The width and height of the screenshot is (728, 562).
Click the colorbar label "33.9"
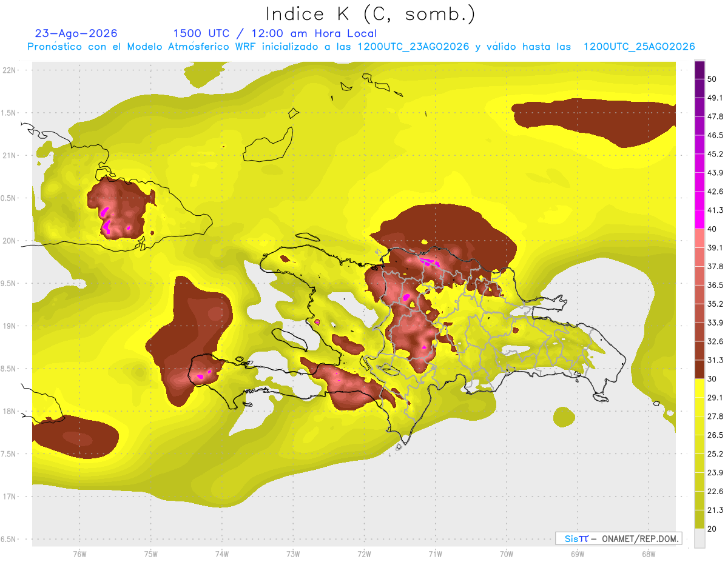tap(716, 323)
